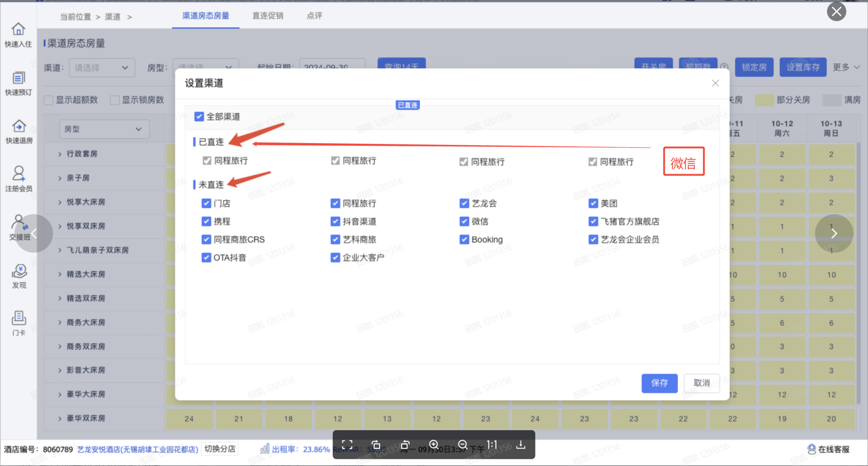Viewport: 868px width, 466px height.
Task: Open the 渠道 channel dropdown
Action: point(102,68)
